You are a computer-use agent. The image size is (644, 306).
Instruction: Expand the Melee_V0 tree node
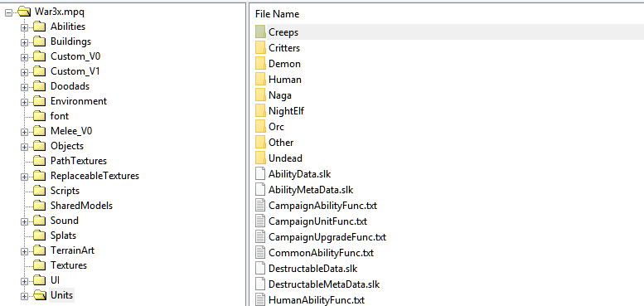point(24,132)
